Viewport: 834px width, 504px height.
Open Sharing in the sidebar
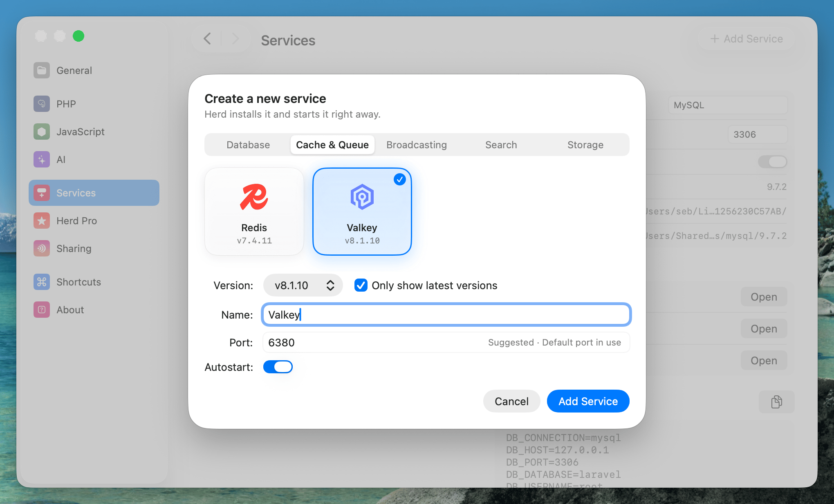tap(94, 248)
